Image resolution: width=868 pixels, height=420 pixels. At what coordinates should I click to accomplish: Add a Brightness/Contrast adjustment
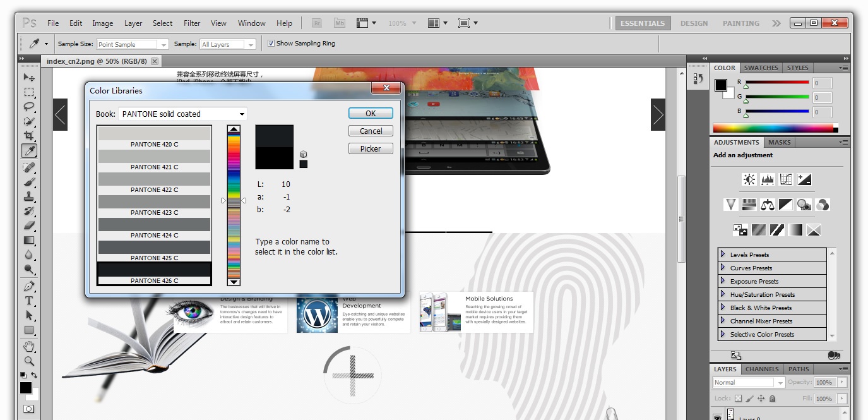pos(749,180)
